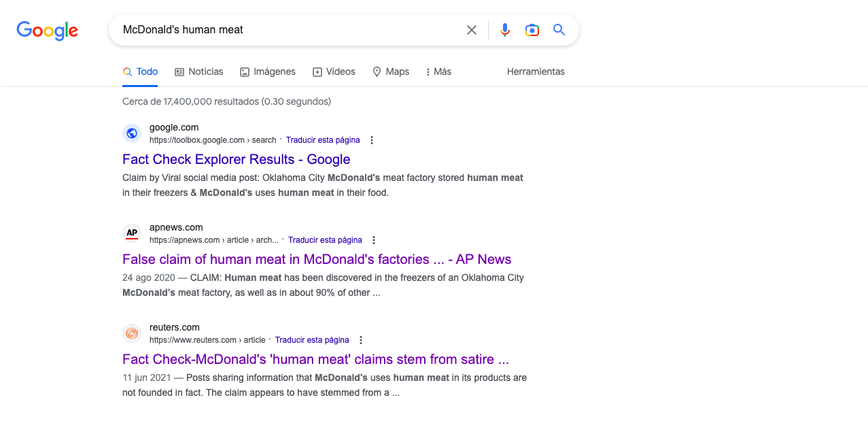The height and width of the screenshot is (421, 868).
Task: Open three-dot menu for apnews.com result
Action: [374, 240]
